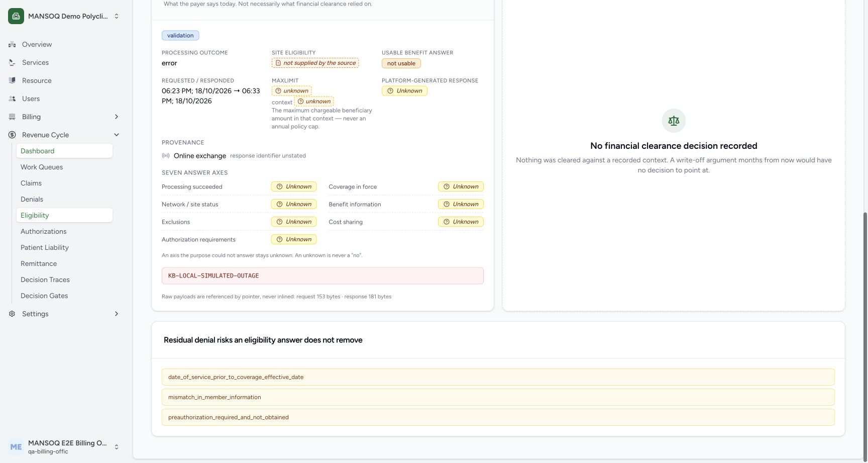Select the mismatch_in_member_information risk row
This screenshot has width=868, height=463.
(x=498, y=397)
